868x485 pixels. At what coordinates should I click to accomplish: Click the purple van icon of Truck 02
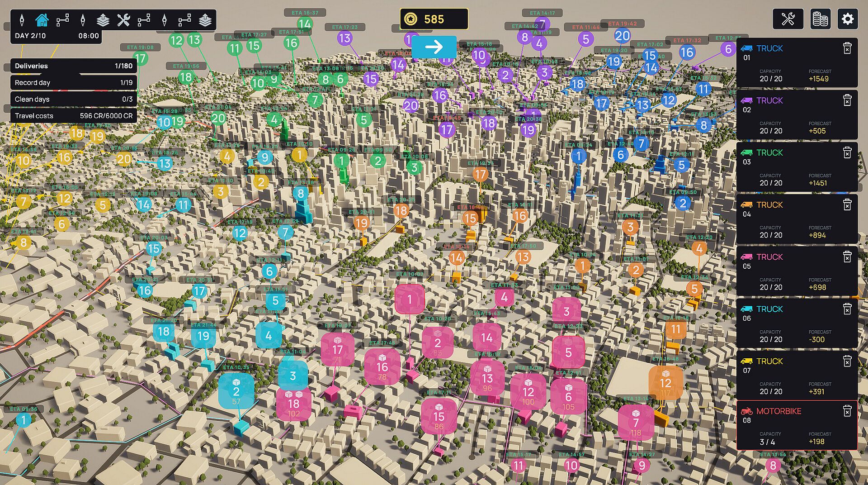[x=746, y=100]
